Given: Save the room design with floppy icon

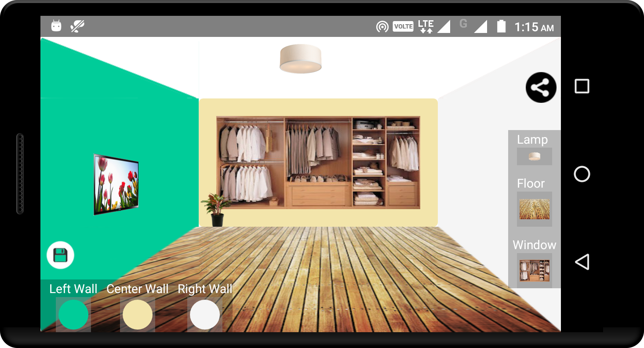Looking at the screenshot, I should coord(60,255).
